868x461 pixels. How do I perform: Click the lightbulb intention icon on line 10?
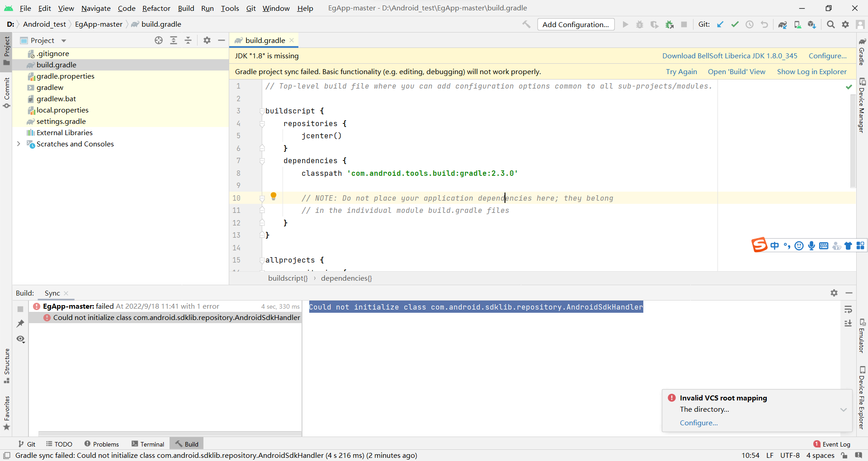[274, 196]
